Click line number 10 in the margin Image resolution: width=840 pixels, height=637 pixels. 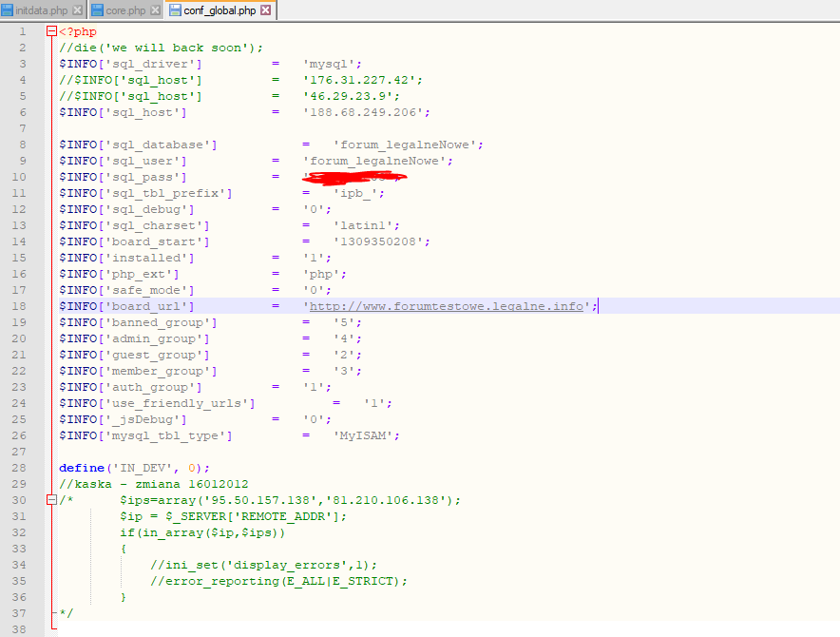[20, 177]
